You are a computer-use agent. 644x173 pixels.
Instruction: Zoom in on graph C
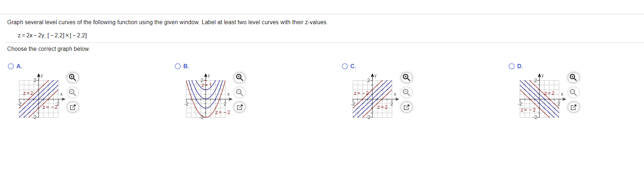[406, 77]
